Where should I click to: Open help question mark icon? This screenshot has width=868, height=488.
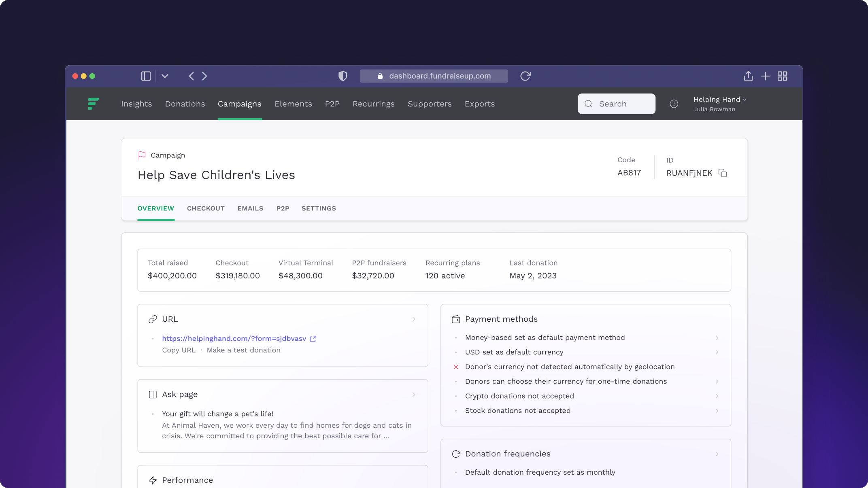pos(674,104)
